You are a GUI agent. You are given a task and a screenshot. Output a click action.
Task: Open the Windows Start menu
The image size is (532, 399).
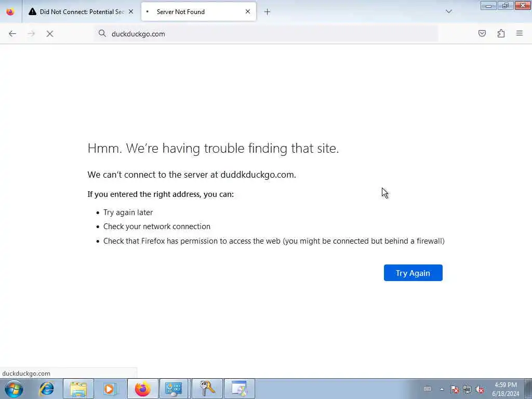[14, 389]
